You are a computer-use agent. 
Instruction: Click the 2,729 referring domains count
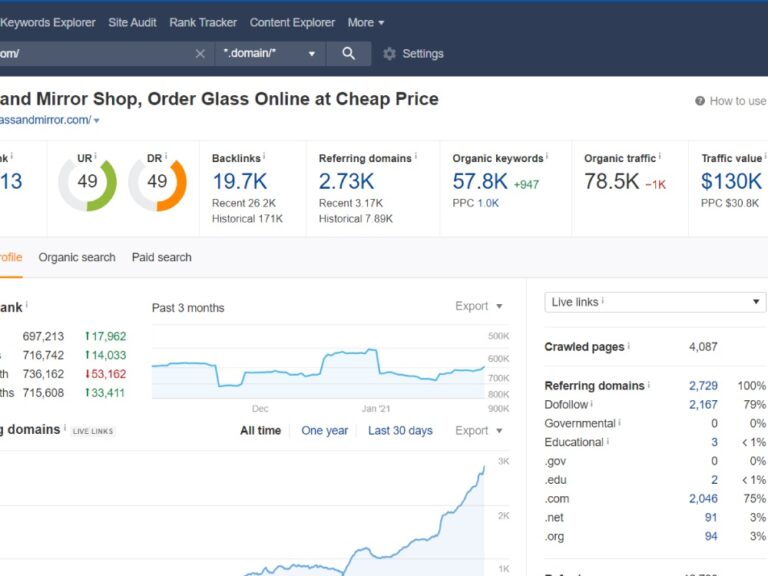[703, 386]
